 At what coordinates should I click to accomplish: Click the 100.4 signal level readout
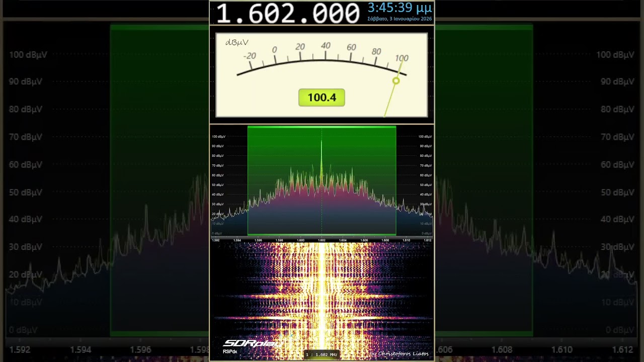point(321,98)
